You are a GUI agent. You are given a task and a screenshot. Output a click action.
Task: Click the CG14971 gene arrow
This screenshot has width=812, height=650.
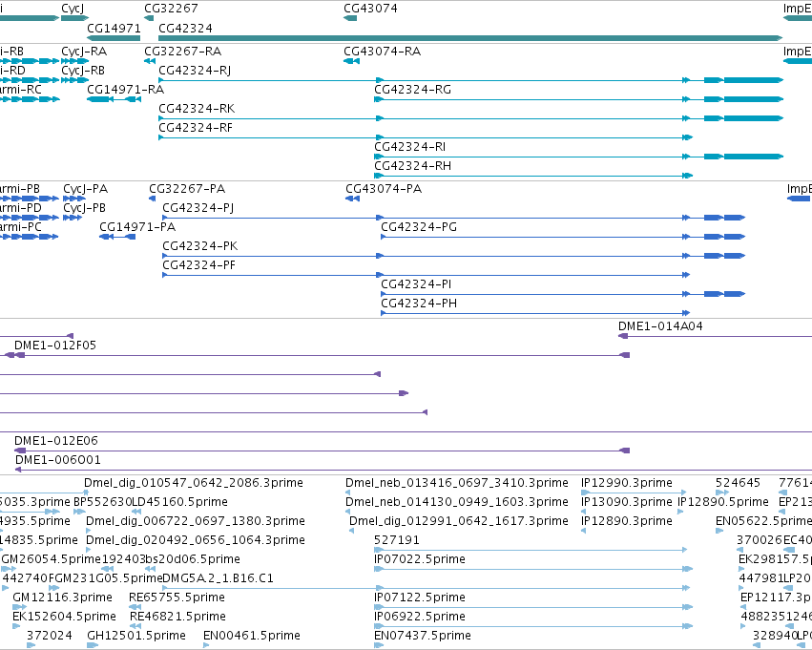[x=114, y=38]
